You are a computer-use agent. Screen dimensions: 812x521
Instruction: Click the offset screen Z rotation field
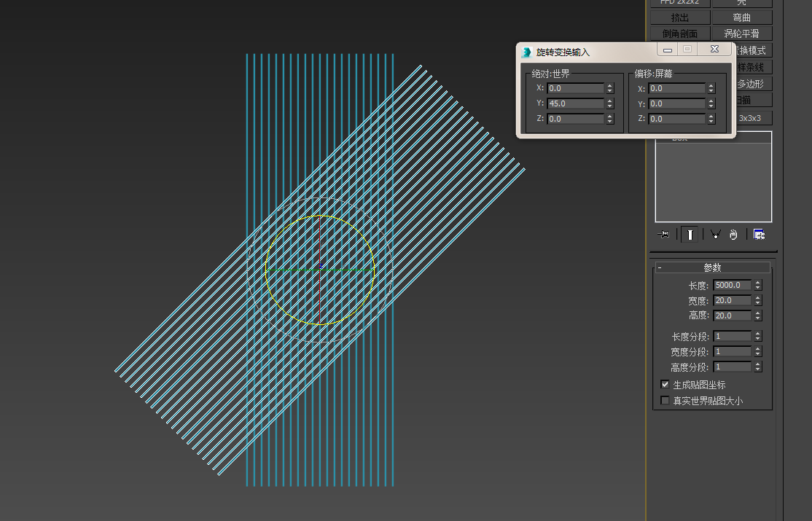pyautogui.click(x=677, y=119)
